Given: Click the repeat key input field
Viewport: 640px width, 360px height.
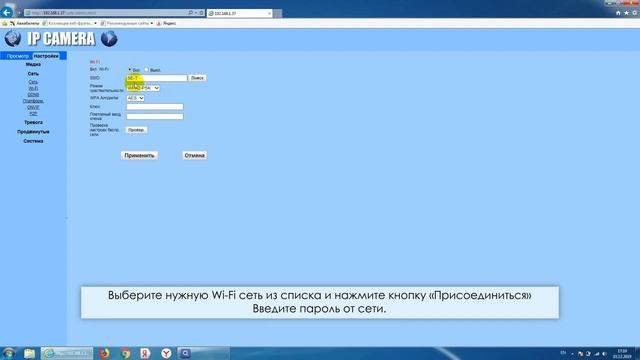Looking at the screenshot, I should point(155,116).
